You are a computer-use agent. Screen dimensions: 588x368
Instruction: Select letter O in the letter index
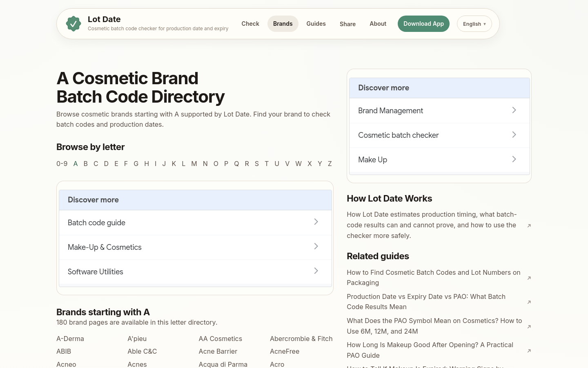(216, 164)
